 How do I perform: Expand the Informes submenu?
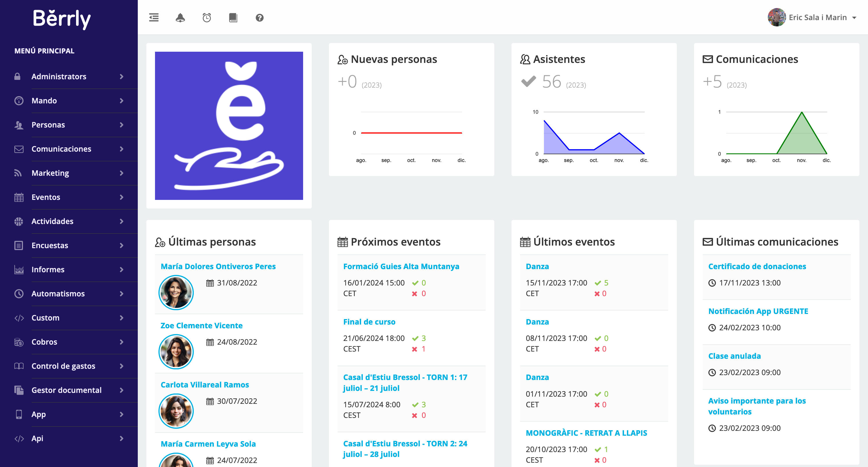coord(121,269)
